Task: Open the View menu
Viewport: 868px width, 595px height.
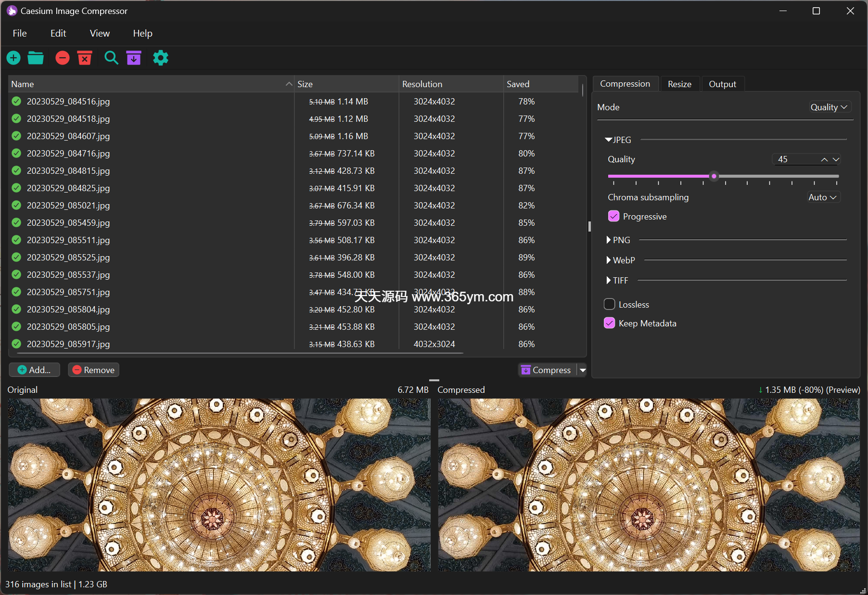Action: (x=100, y=33)
